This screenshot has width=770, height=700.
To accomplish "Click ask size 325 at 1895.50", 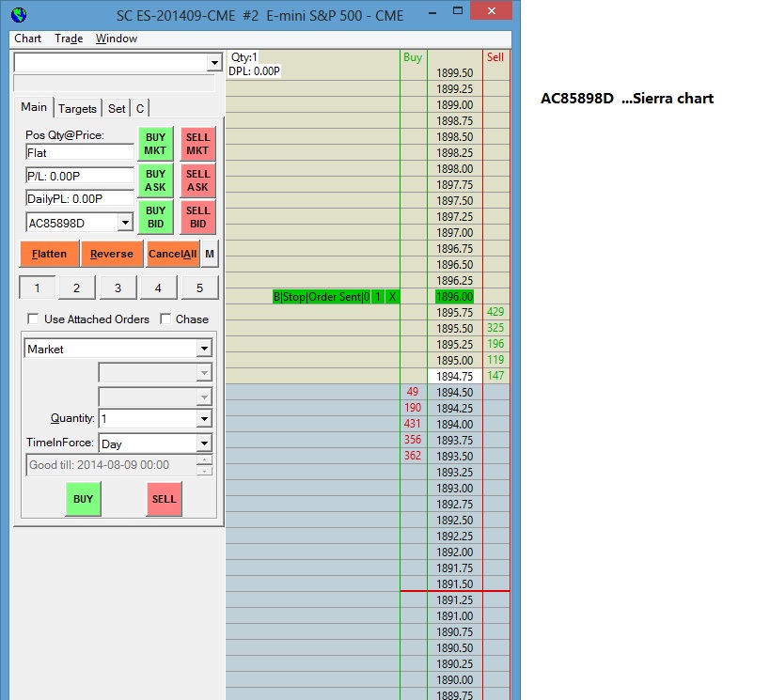I will [495, 328].
